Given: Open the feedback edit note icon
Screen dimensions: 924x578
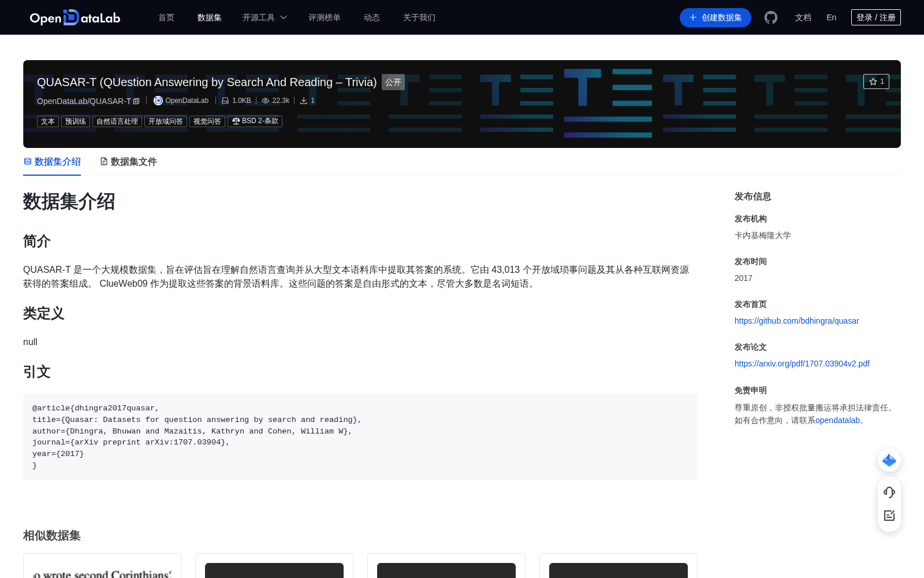Looking at the screenshot, I should click(889, 516).
